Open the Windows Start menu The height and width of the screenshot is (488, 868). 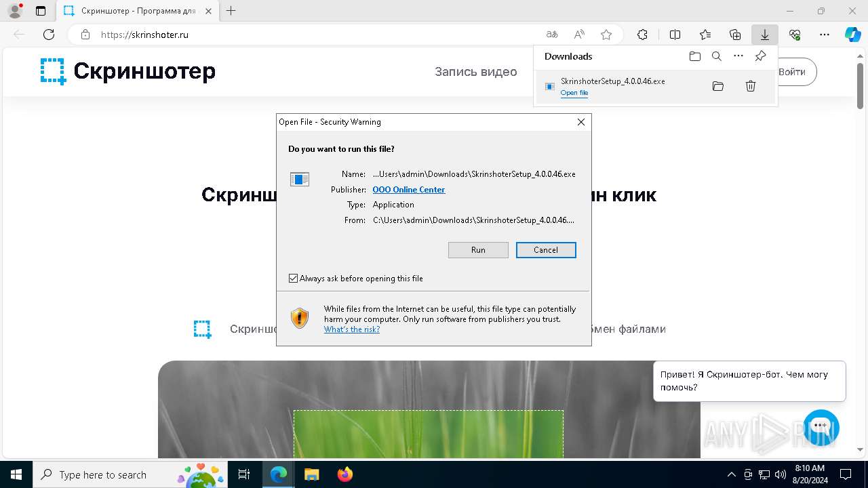[16, 474]
